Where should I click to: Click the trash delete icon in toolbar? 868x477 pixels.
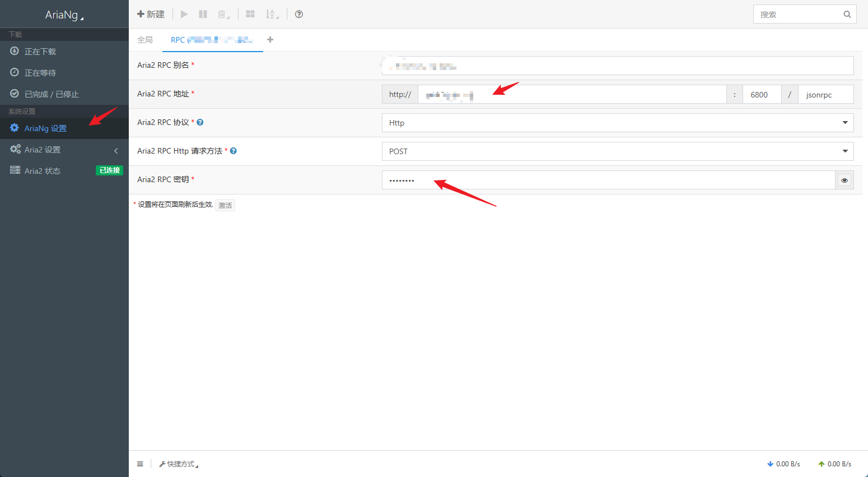click(x=222, y=14)
